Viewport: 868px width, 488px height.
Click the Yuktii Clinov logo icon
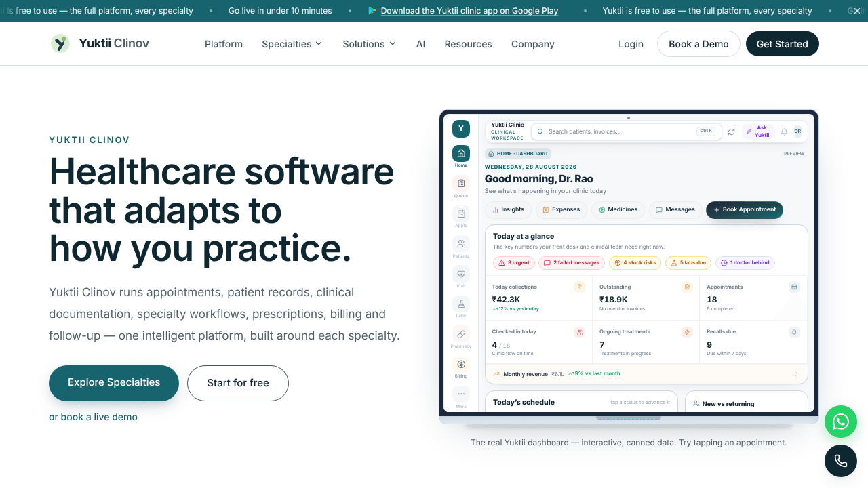point(60,43)
